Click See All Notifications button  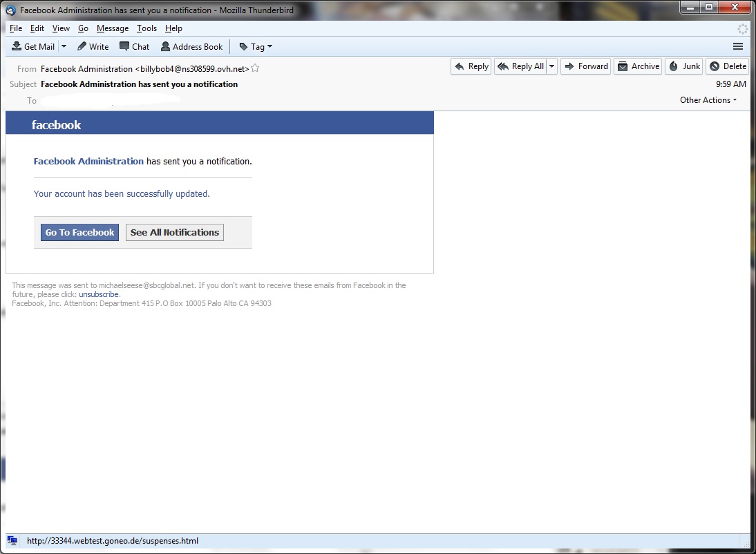pos(175,232)
